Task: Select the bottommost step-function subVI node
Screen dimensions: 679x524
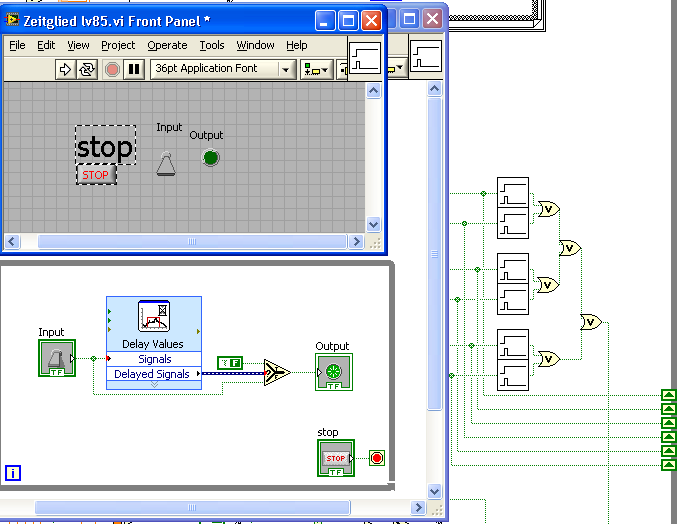Action: pos(513,375)
